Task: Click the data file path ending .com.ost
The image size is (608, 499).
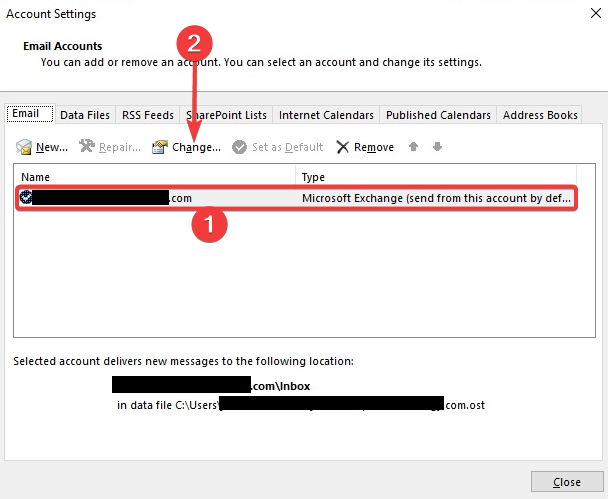Action: (x=301, y=404)
